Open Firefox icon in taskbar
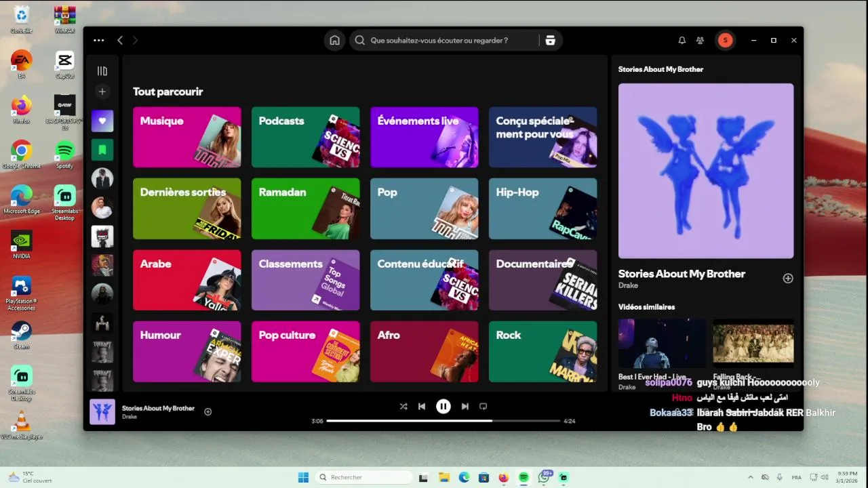 (503, 477)
